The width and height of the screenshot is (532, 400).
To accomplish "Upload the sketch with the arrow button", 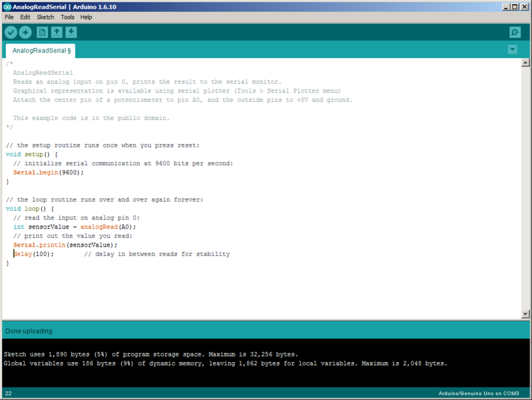I will (25, 32).
